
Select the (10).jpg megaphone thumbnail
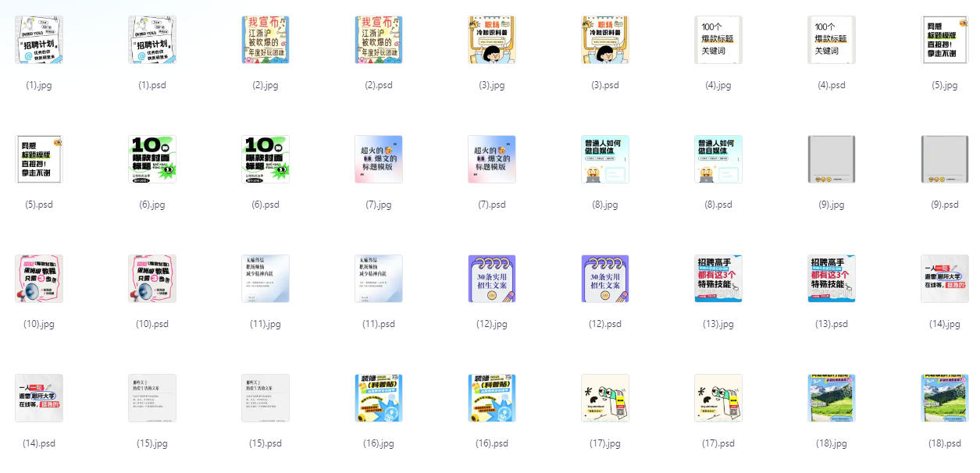click(x=39, y=279)
